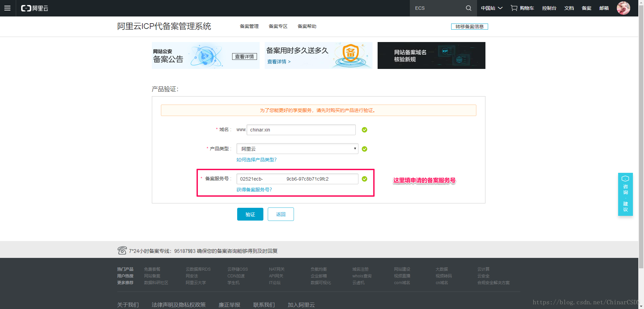Click the Aliyun logo
644x309 pixels.
coord(35,8)
